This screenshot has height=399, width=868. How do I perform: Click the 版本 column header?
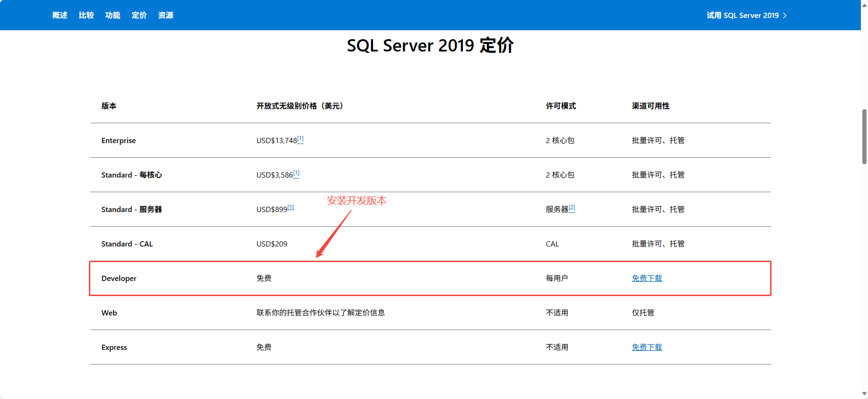coord(109,106)
